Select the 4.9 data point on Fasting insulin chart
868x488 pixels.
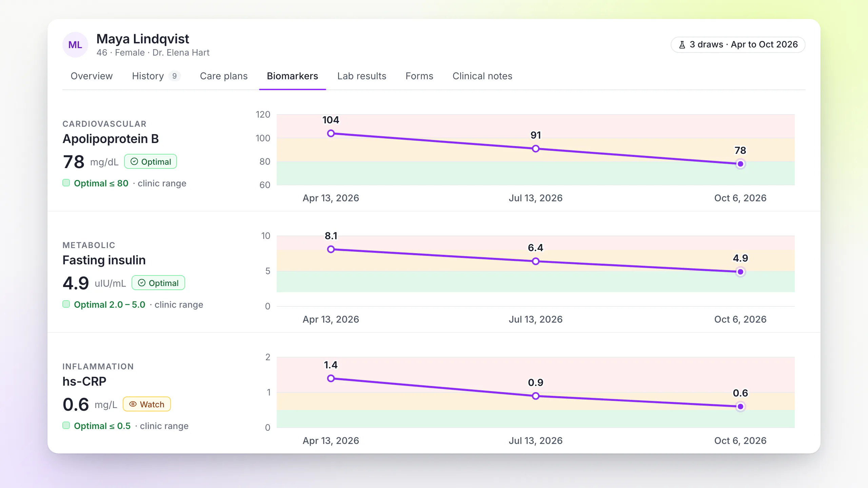(741, 272)
